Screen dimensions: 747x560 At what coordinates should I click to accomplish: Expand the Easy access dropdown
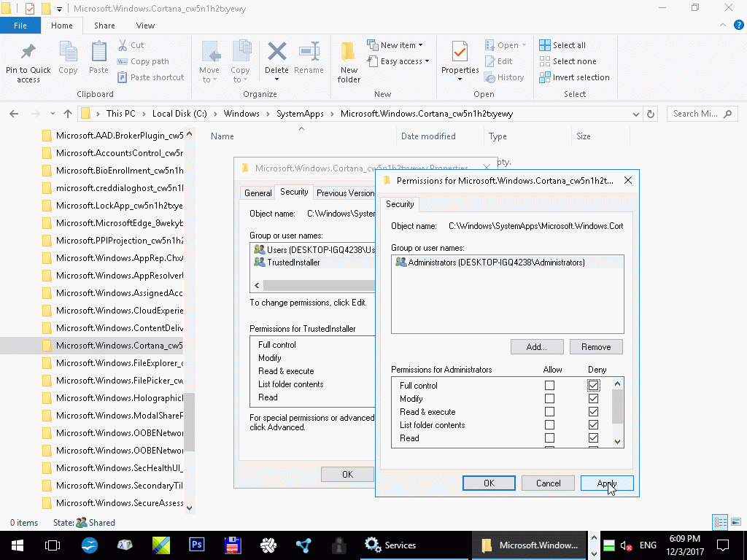427,61
